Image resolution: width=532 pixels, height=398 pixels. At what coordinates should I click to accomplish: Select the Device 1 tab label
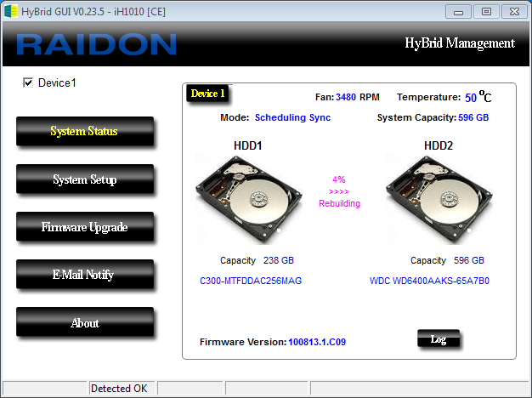(x=207, y=94)
